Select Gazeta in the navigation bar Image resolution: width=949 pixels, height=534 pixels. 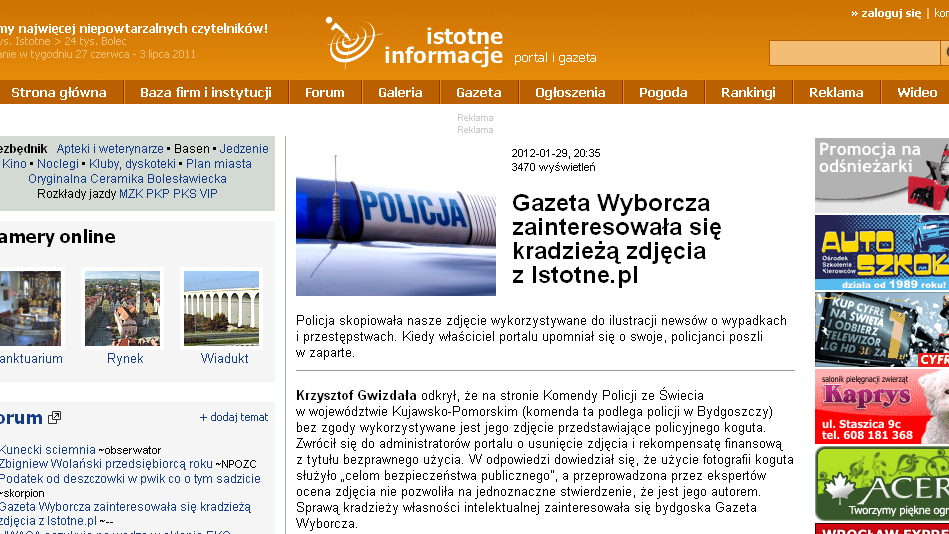tap(479, 93)
